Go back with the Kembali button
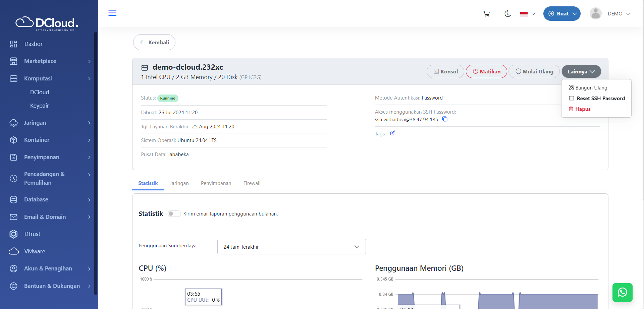Viewport: 644px width, 309px height. 154,42
